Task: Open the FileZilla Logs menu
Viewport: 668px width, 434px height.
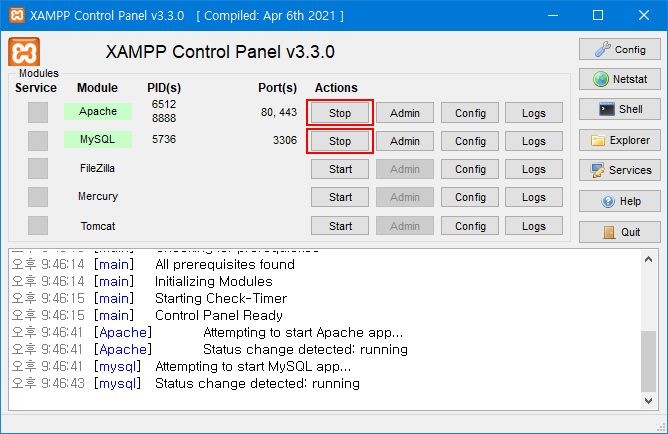Action: 534,169
